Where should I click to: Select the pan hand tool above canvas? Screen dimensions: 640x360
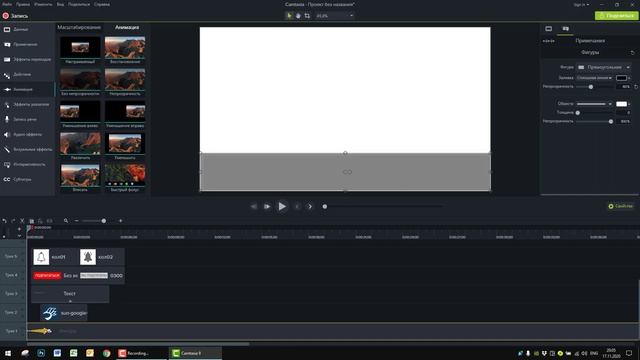(x=298, y=16)
